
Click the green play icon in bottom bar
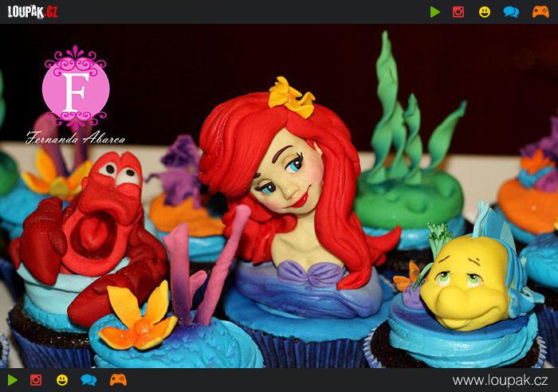pyautogui.click(x=13, y=380)
